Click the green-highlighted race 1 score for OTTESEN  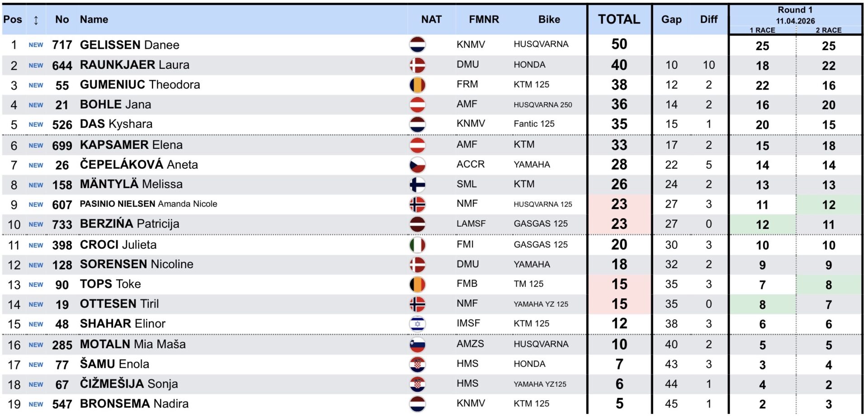coord(762,305)
